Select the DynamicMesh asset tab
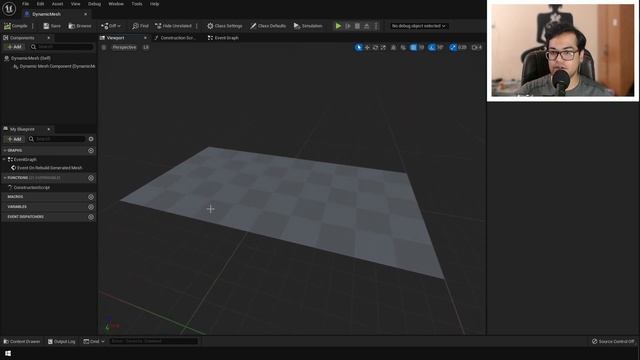 (x=46, y=14)
